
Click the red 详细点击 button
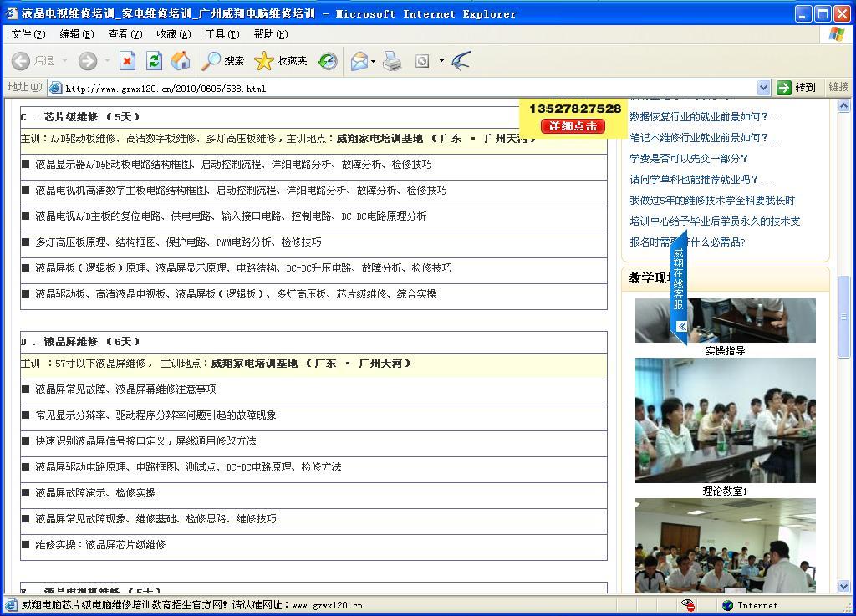[573, 126]
